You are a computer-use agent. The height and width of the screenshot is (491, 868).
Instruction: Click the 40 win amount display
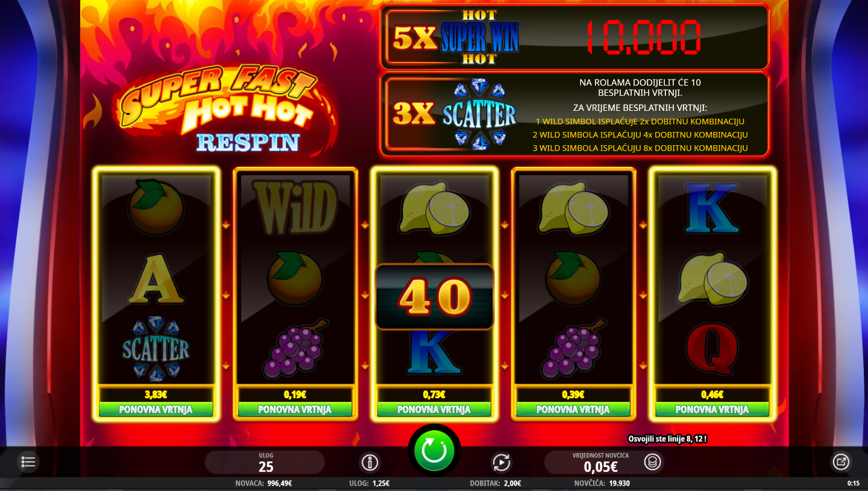pos(434,297)
